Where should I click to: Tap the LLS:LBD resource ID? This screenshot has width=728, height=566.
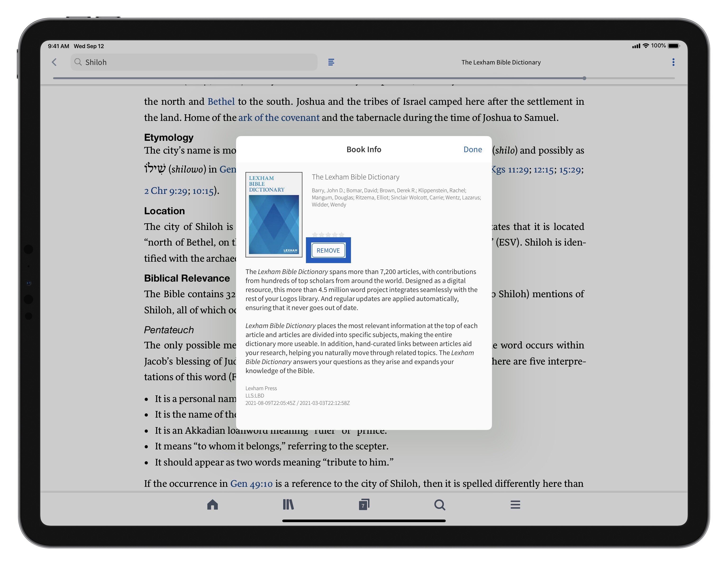tap(255, 396)
